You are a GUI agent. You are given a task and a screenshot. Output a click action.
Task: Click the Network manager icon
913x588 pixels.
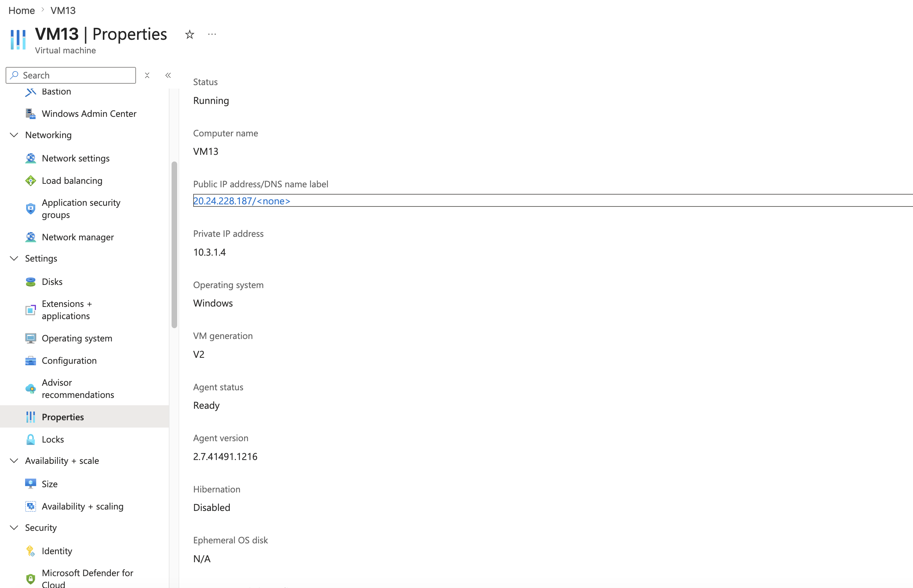31,237
